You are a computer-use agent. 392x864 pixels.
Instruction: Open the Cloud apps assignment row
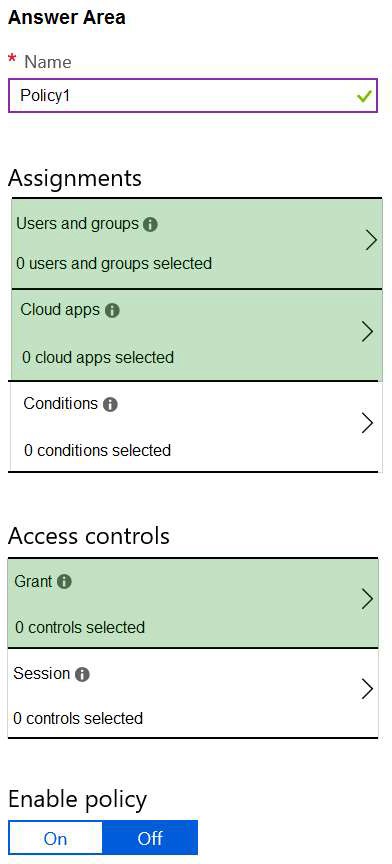(x=196, y=335)
